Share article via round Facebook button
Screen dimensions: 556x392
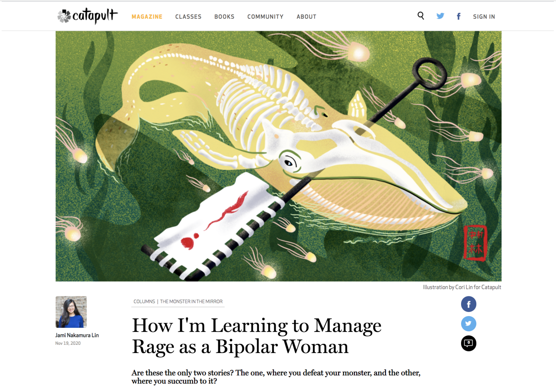(x=468, y=304)
